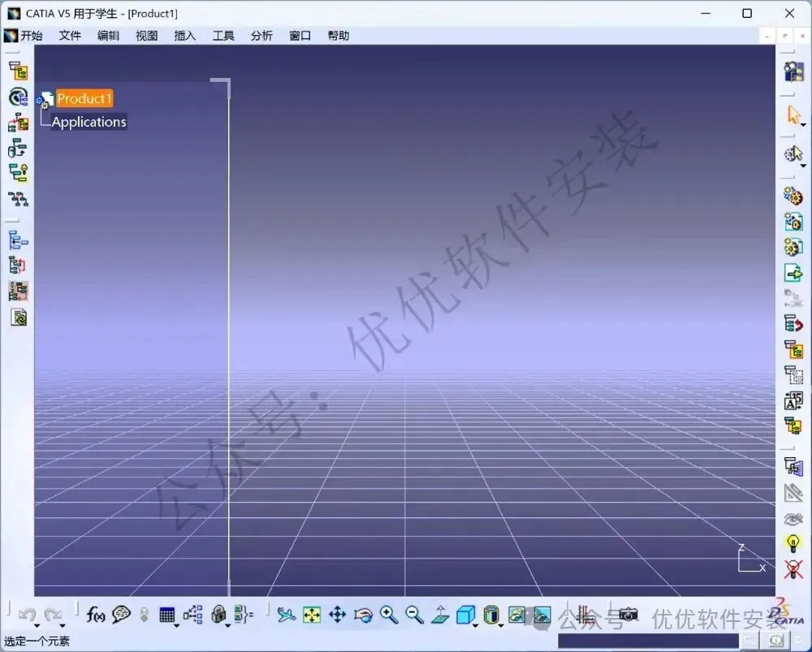Open the 编辑 (Edit) menu

click(108, 35)
